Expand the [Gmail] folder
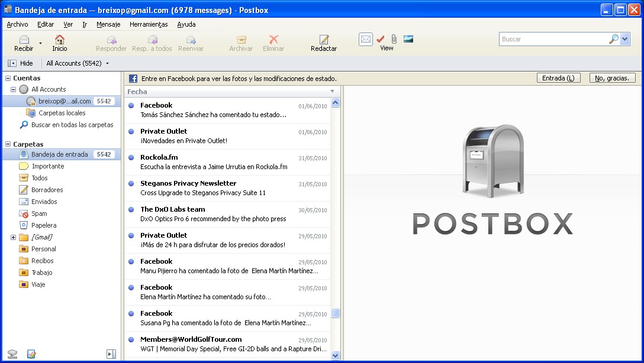644x363 pixels. pos(13,237)
